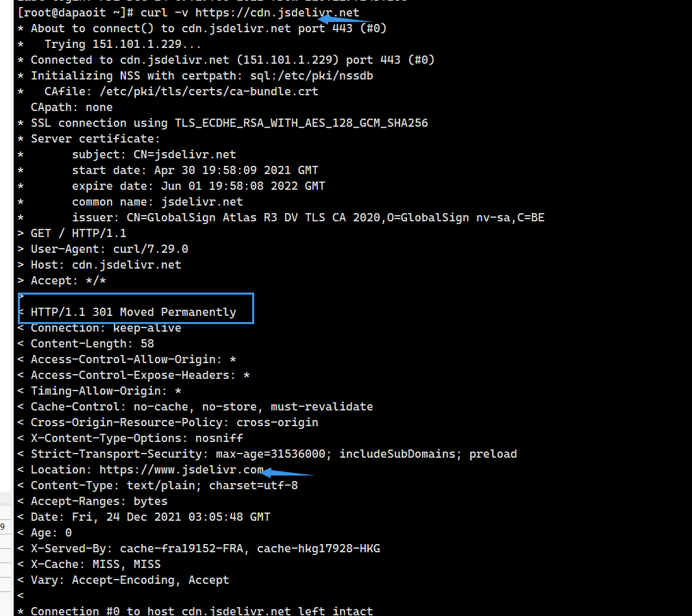Screen dimensions: 692x616
Task: Click the Access-Control-Allow-Origin header
Action: tap(127, 360)
